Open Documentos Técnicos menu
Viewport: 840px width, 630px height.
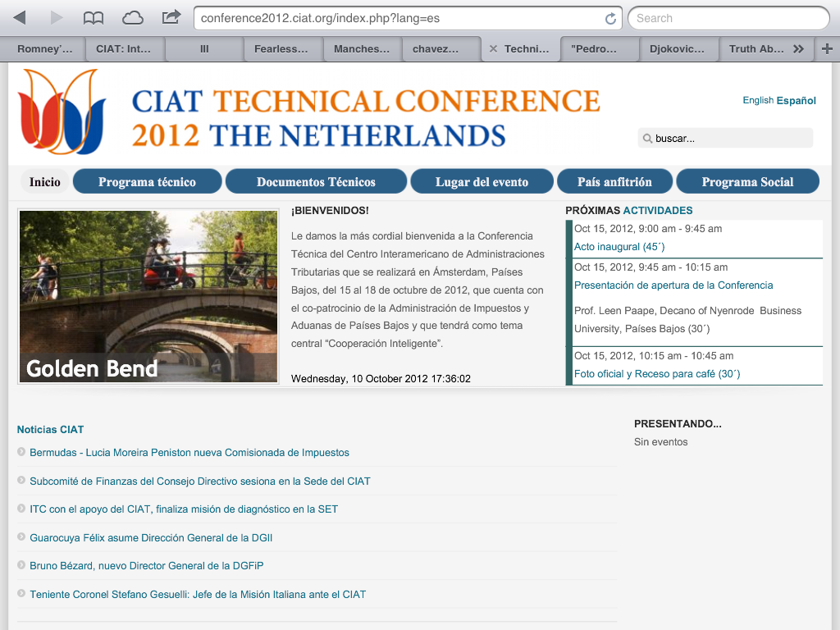pyautogui.click(x=316, y=182)
